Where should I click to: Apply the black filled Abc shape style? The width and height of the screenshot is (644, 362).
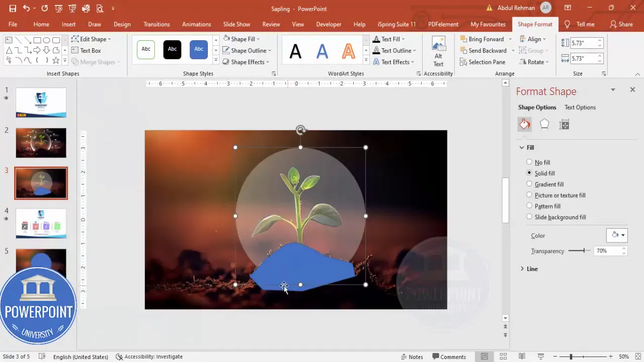pos(172,49)
